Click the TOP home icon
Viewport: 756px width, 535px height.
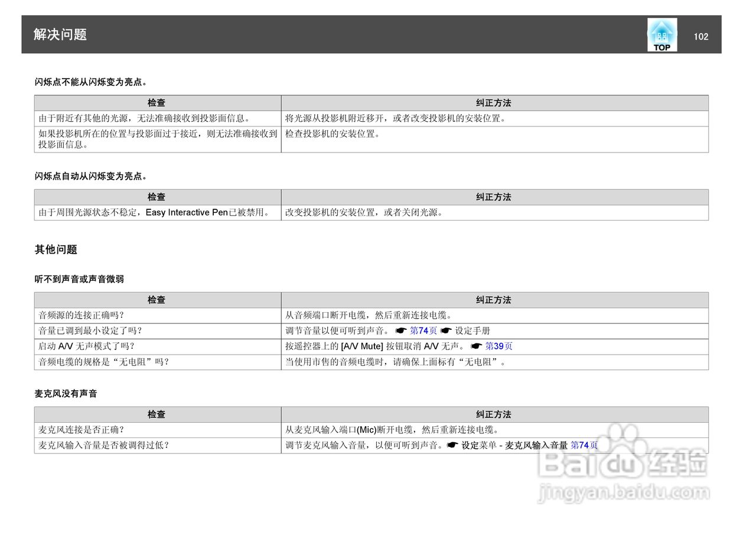point(662,34)
